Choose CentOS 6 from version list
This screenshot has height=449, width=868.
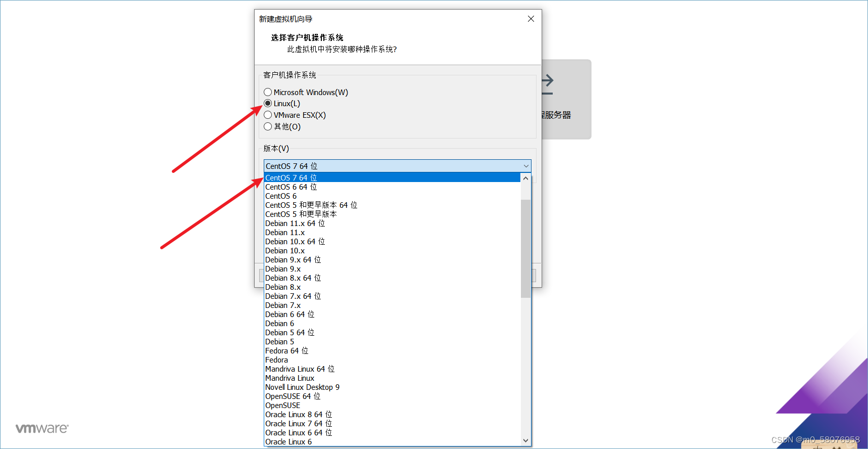(x=392, y=196)
